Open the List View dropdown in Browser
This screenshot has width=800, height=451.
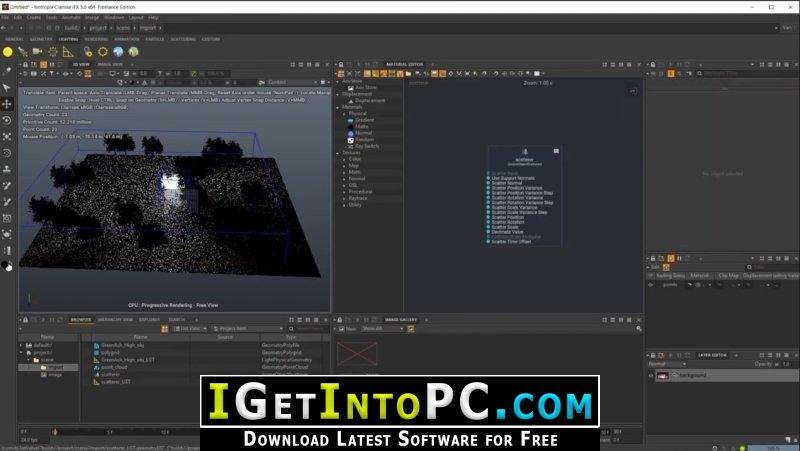pos(190,329)
